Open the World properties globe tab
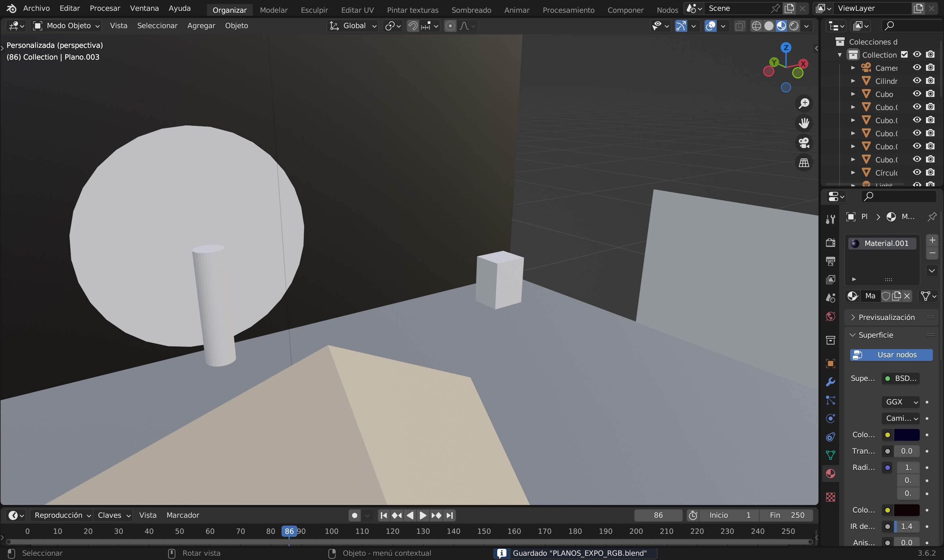 click(x=830, y=316)
